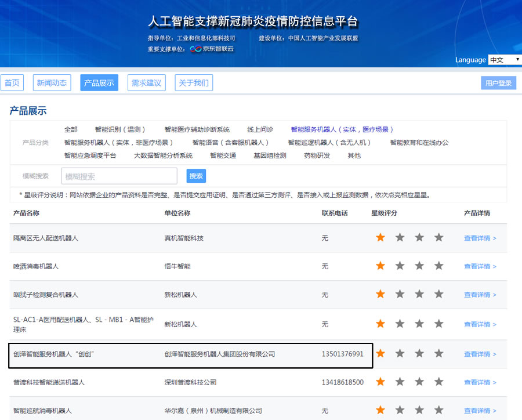
Task: Select the 药物研发 category filter
Action: (317, 155)
